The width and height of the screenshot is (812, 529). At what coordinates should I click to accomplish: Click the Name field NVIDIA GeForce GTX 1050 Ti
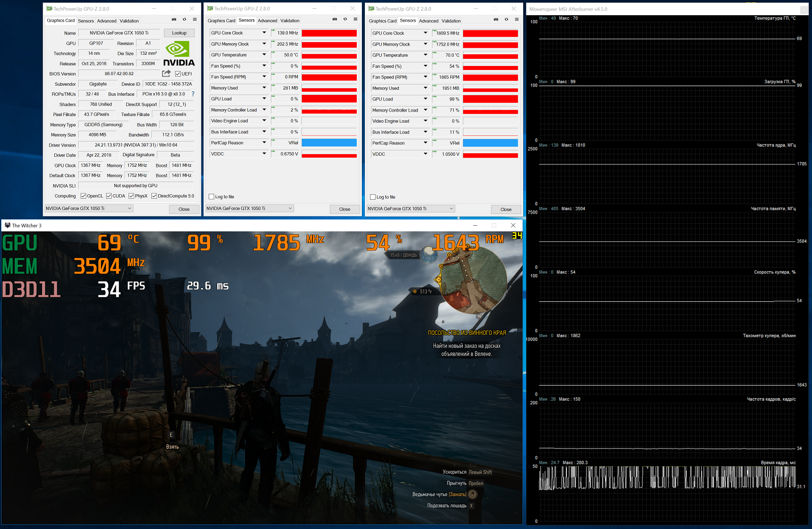tap(119, 33)
